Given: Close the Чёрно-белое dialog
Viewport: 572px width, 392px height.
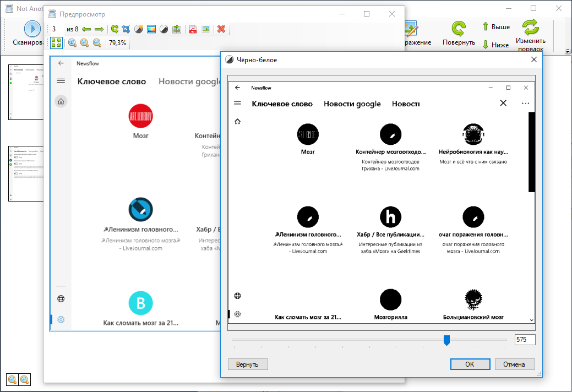Looking at the screenshot, I should pyautogui.click(x=533, y=59).
